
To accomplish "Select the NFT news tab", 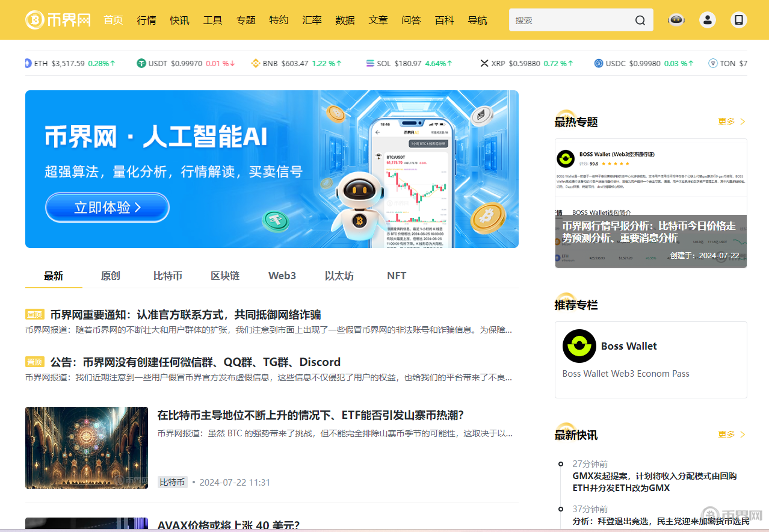I will pos(396,276).
